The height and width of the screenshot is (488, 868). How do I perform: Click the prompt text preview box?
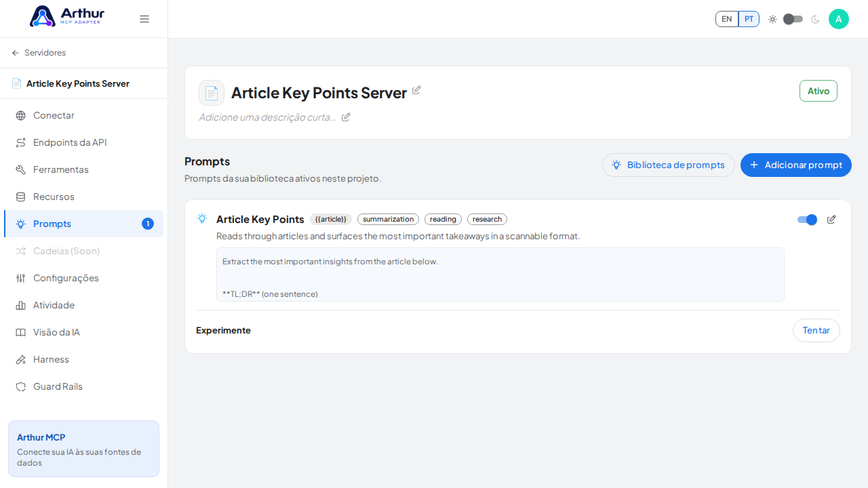click(x=500, y=274)
